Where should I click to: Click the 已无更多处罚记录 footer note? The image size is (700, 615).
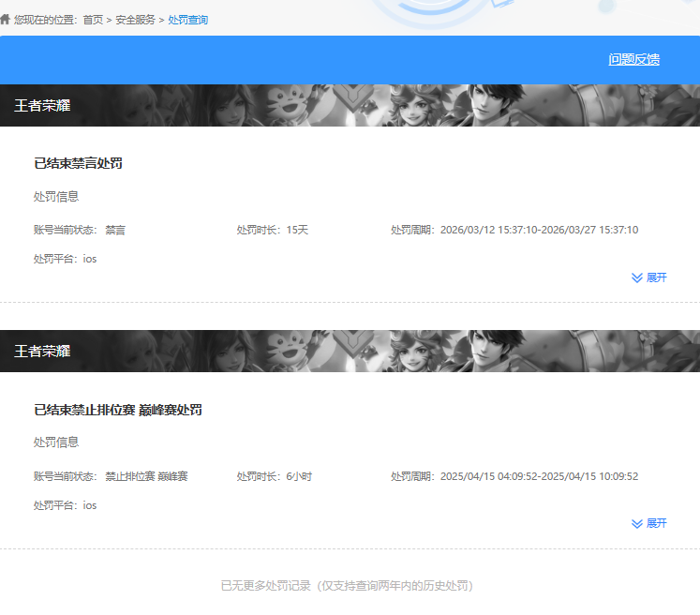coord(347,586)
